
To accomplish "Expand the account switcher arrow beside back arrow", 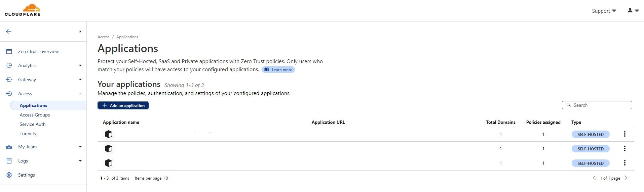I will [80, 32].
